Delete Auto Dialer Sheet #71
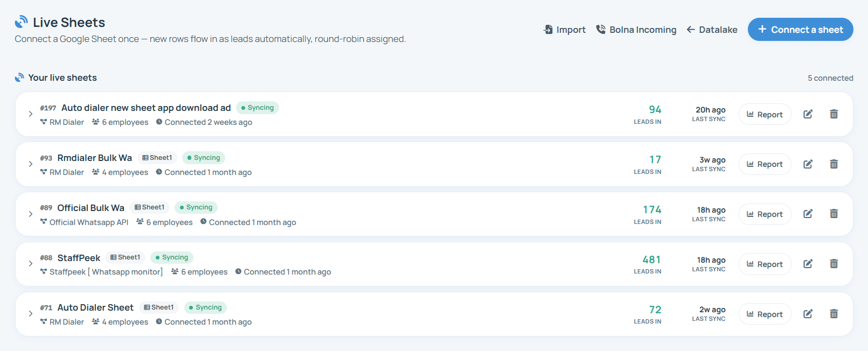This screenshot has width=868, height=351. coord(834,314)
